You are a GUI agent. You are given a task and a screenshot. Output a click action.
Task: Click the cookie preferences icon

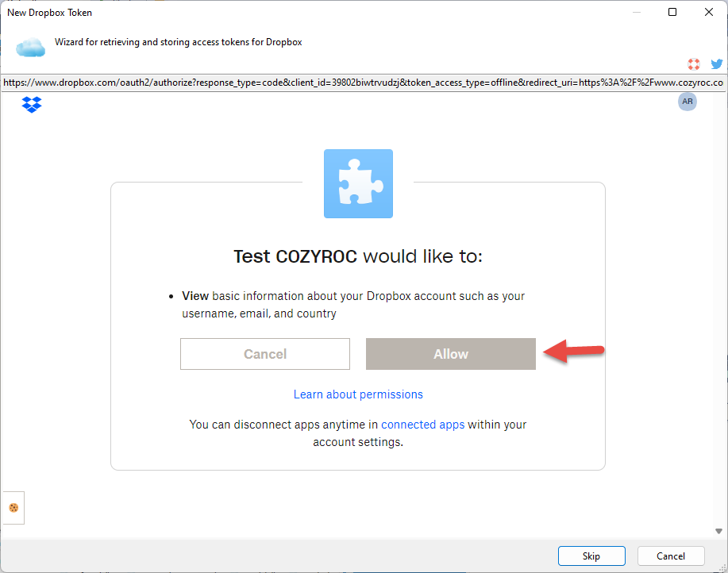pos(13,508)
